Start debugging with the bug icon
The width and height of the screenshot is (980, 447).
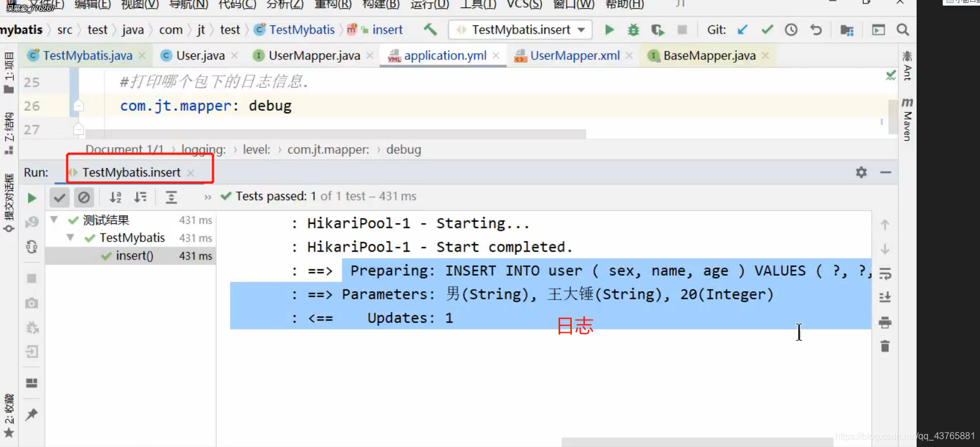(x=634, y=29)
